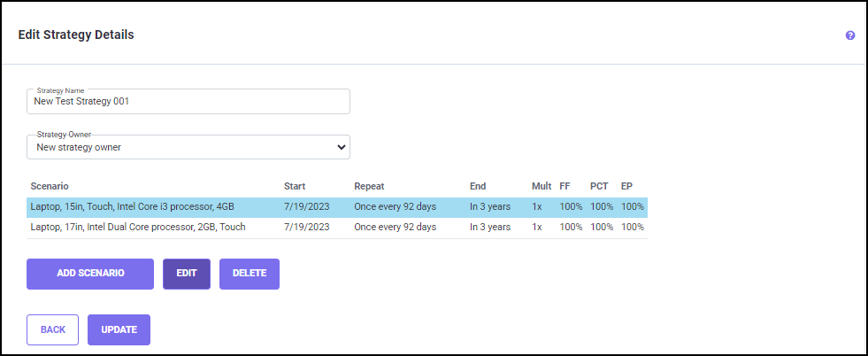868x356 pixels.
Task: Go BACK to the previous page
Action: pos(52,329)
